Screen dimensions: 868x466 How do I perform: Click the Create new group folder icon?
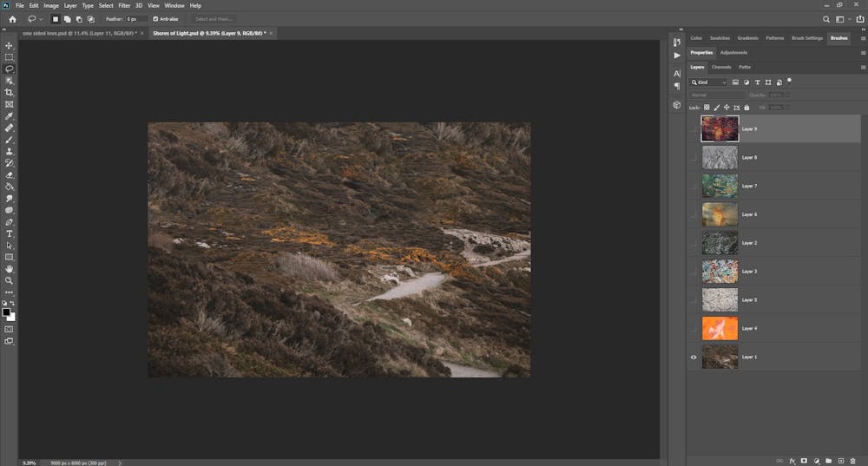(828, 461)
